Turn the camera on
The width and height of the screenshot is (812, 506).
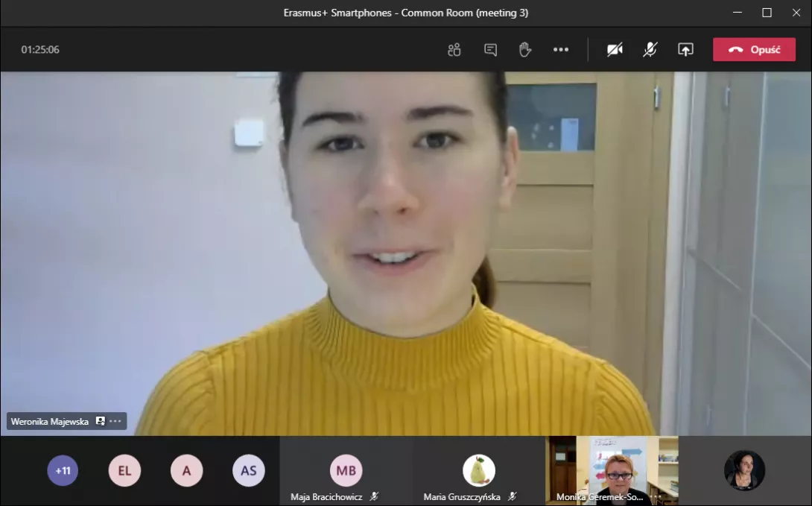(615, 50)
